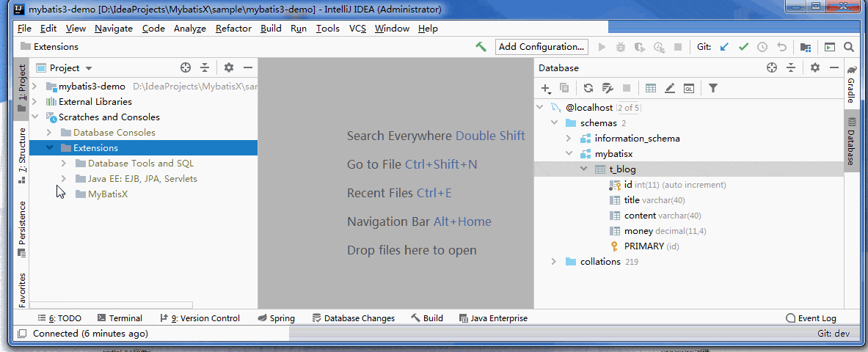This screenshot has width=868, height=352.
Task: Click the Git: dev branch widget
Action: click(x=834, y=334)
